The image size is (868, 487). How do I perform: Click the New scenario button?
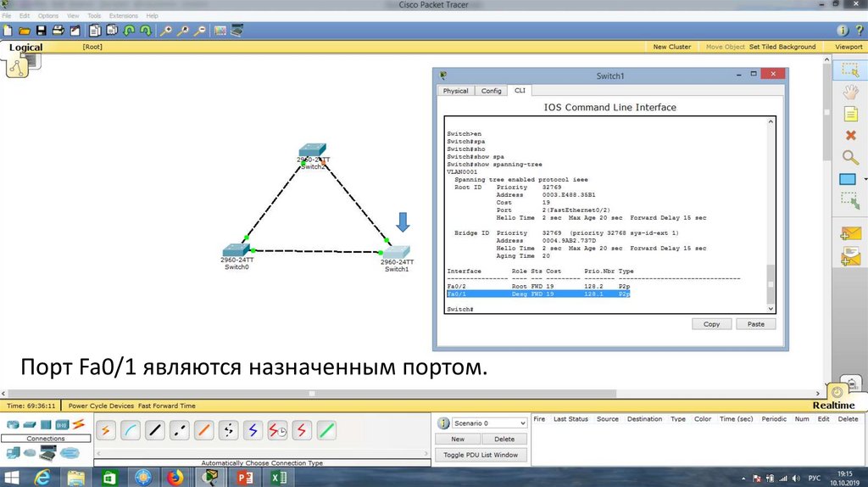click(x=457, y=439)
